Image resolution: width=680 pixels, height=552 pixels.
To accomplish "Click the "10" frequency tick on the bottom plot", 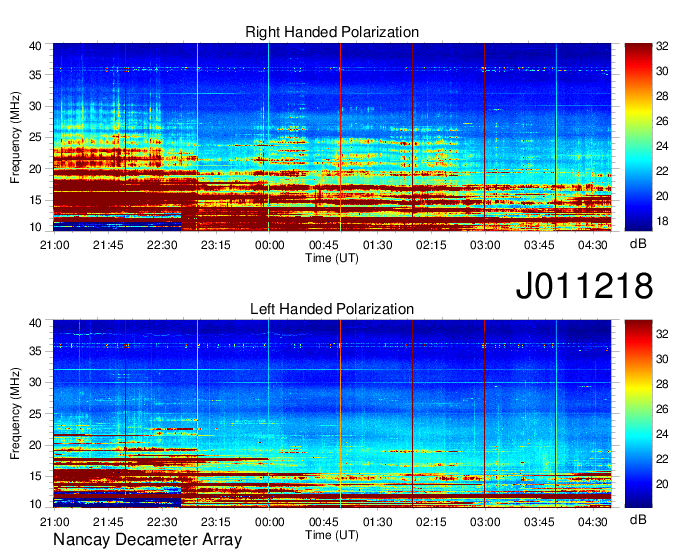I will tap(35, 504).
